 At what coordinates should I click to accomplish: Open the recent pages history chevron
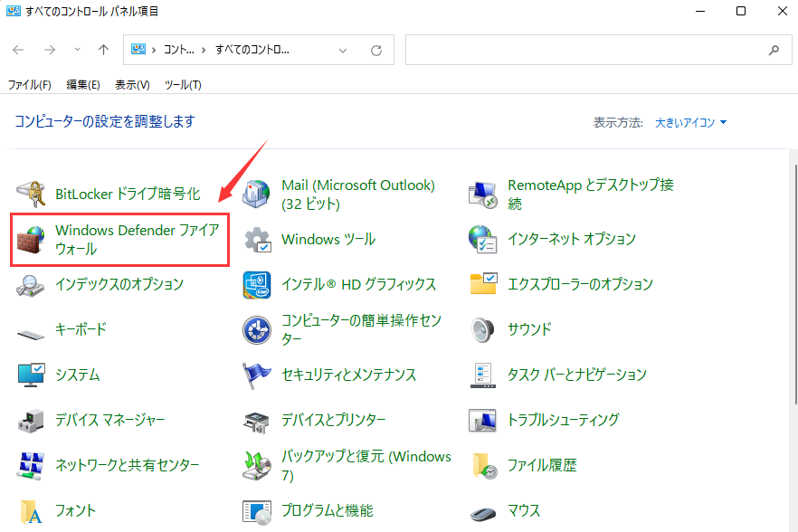point(77,51)
